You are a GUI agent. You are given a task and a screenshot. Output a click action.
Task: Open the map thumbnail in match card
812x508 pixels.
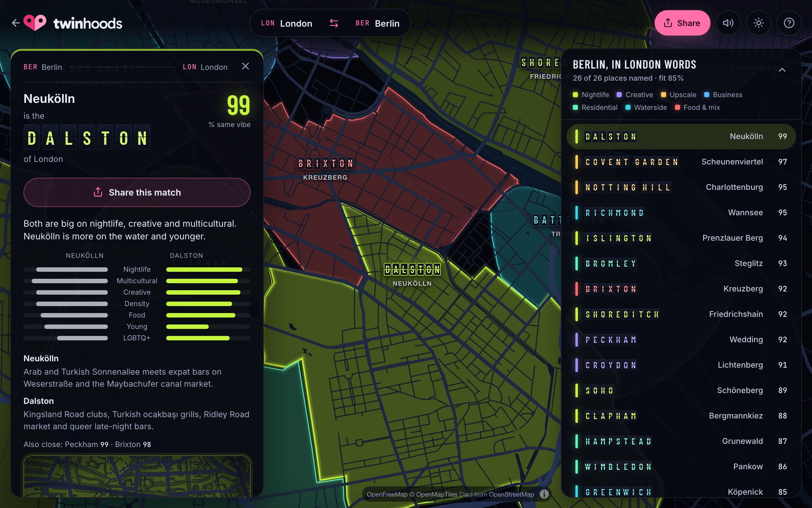(x=137, y=476)
